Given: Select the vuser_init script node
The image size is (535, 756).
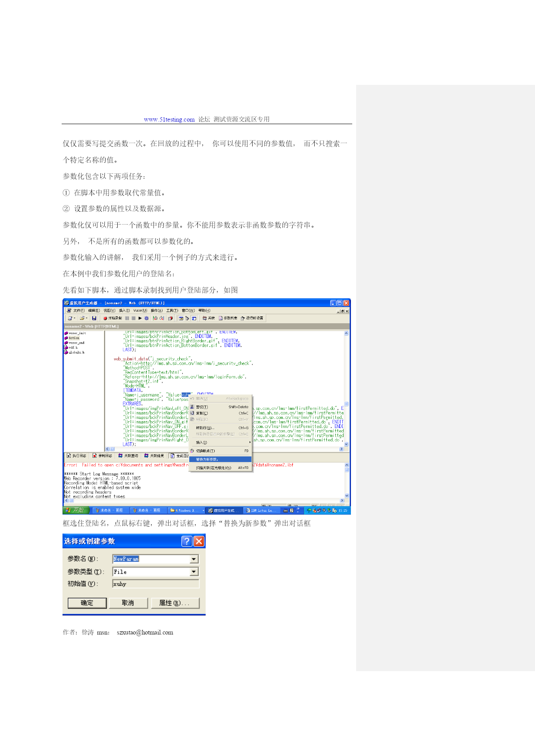Looking at the screenshot, I should point(75,333).
